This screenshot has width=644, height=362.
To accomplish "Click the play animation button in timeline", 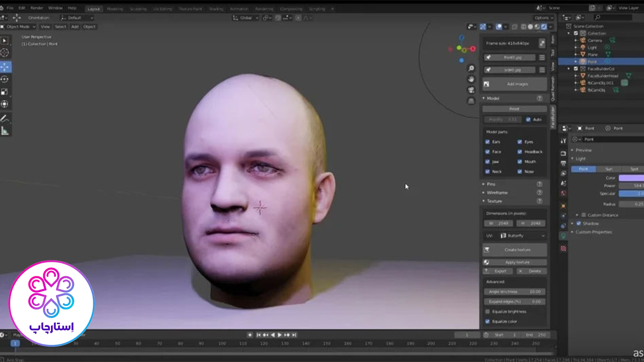I will pyautogui.click(x=280, y=335).
